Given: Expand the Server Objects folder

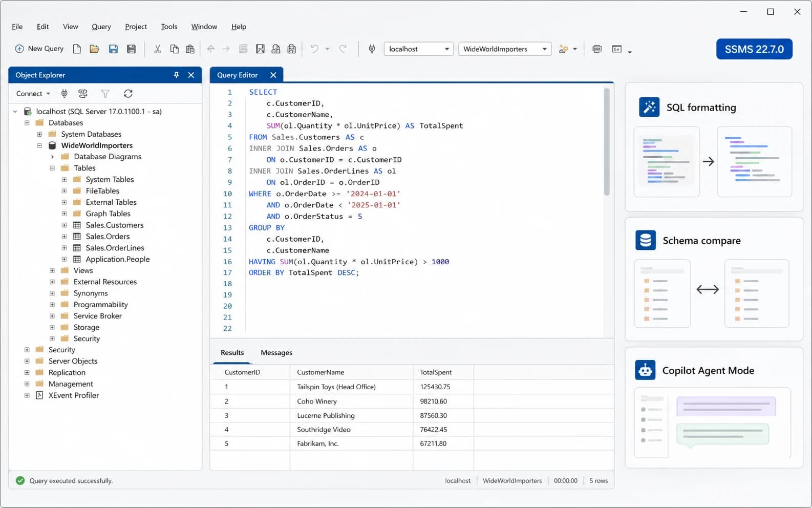Looking at the screenshot, I should (x=27, y=361).
